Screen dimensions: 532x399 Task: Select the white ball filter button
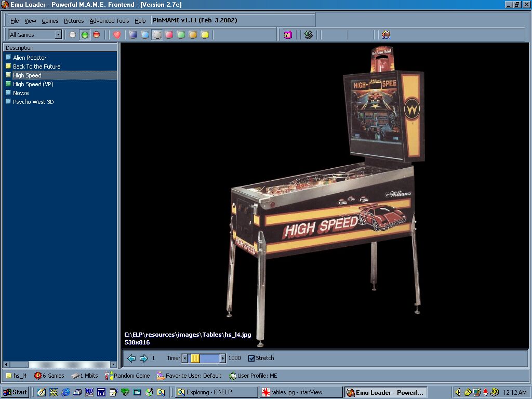click(x=73, y=35)
